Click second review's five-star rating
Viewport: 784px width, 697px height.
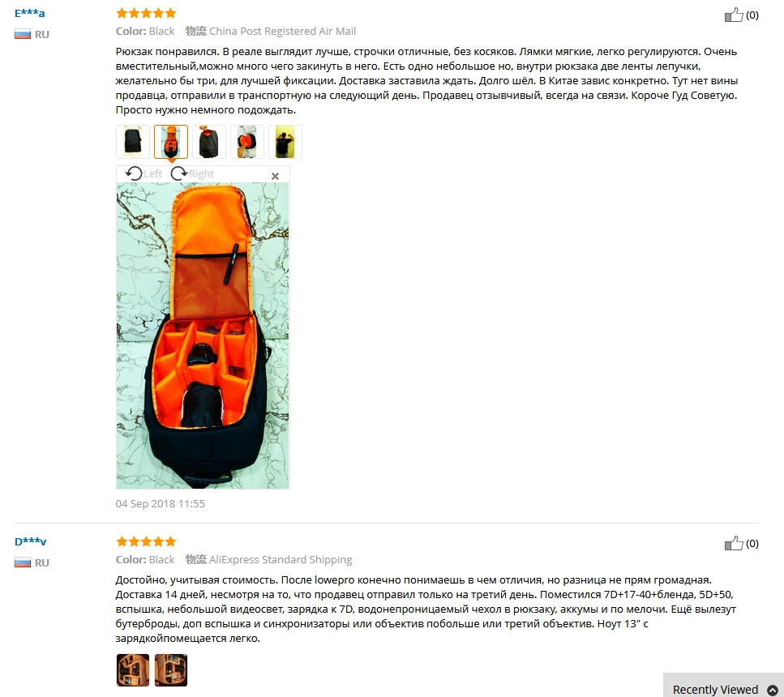click(x=146, y=541)
